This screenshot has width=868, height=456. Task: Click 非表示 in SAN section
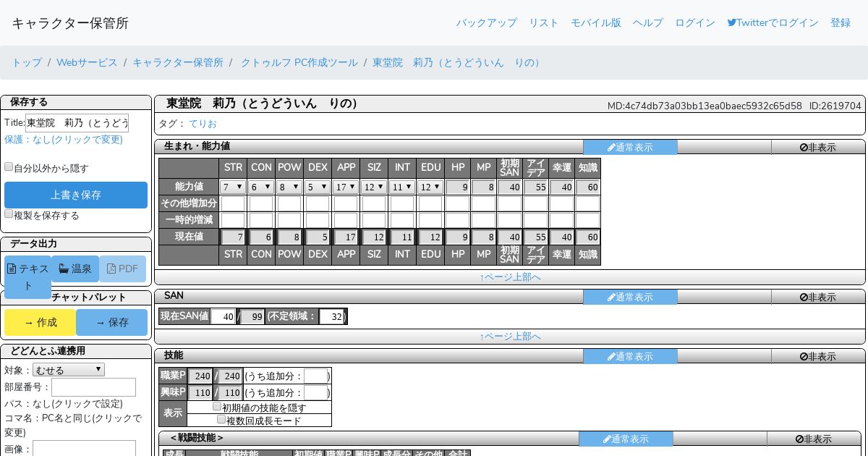(x=818, y=297)
